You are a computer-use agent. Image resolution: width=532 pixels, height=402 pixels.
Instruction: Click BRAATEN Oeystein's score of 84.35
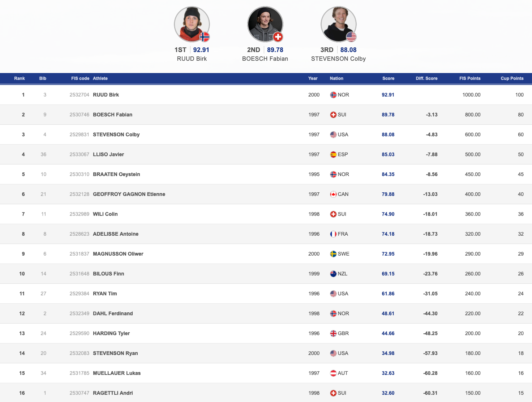pos(388,174)
